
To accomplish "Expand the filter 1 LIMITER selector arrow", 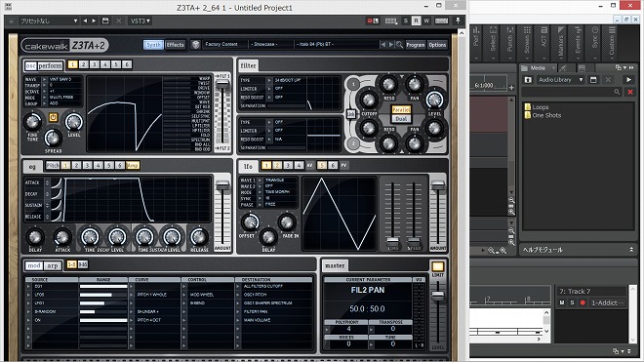I will 269,89.
